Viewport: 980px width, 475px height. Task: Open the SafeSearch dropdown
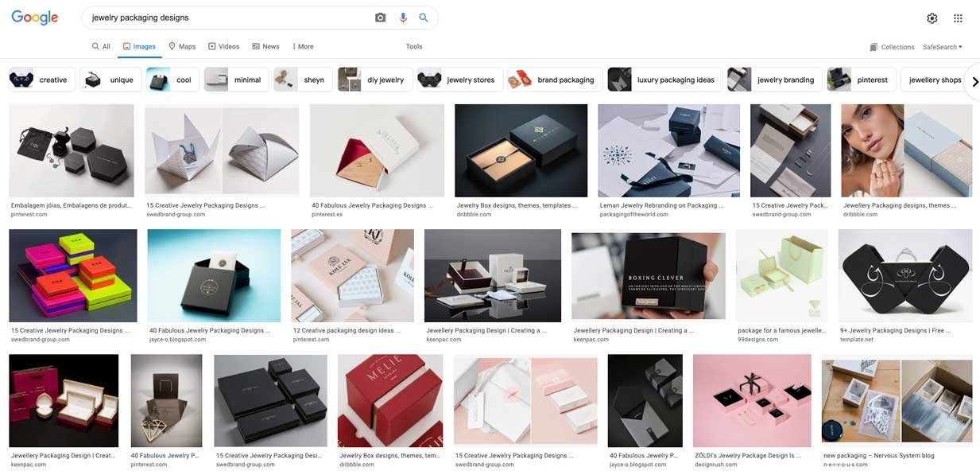[x=940, y=45]
